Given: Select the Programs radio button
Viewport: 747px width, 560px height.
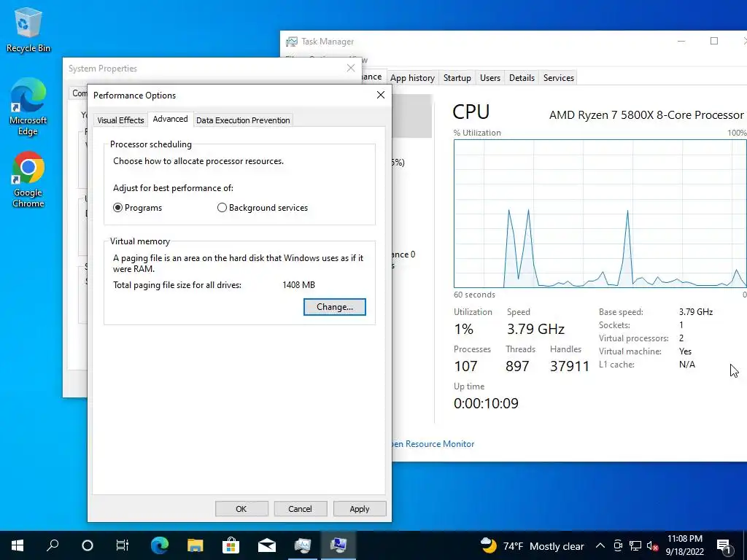Looking at the screenshot, I should (117, 208).
